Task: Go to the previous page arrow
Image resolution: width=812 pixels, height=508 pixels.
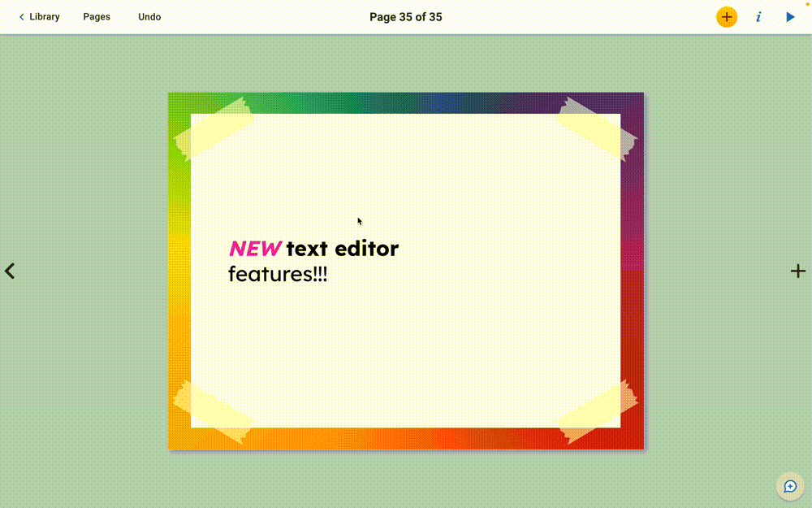Action: [x=10, y=271]
